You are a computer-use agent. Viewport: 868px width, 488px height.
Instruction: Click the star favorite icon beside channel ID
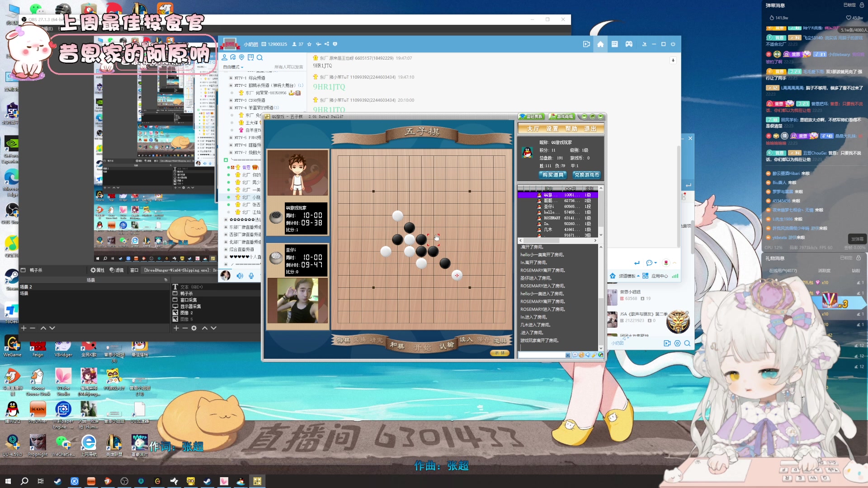309,44
